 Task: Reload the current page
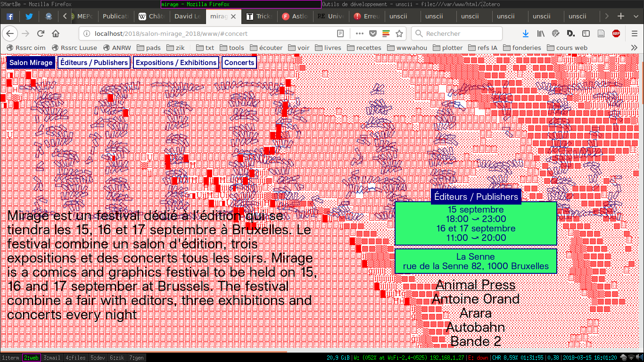[41, 33]
